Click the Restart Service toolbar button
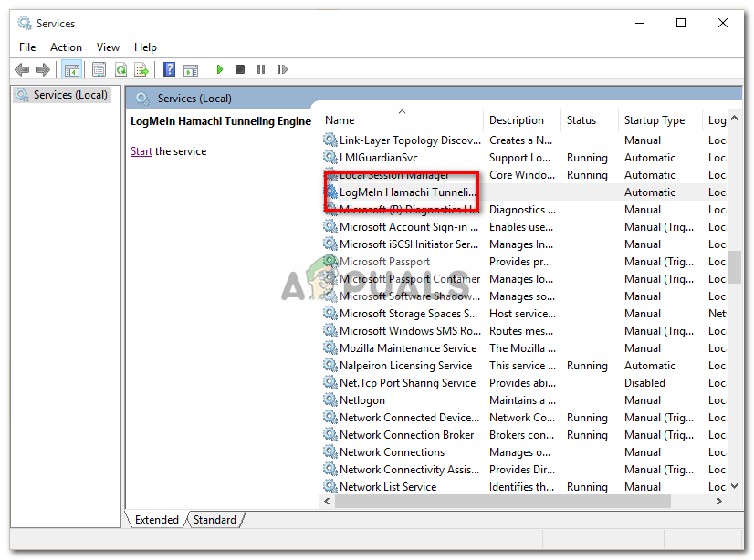This screenshot has height=560, width=754. (x=282, y=69)
